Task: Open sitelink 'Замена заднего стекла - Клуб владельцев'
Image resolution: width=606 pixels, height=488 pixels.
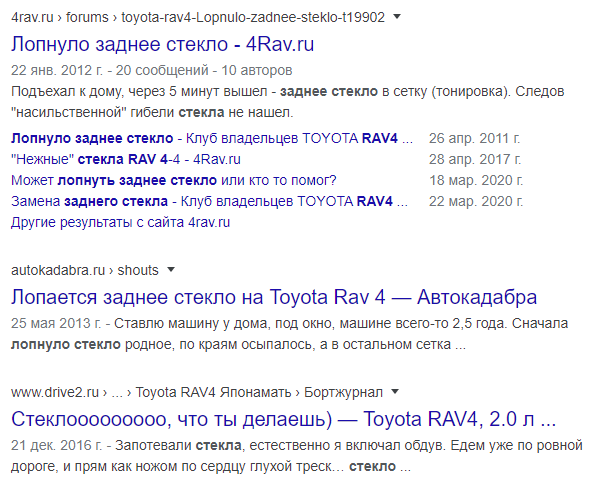Action: click(209, 201)
